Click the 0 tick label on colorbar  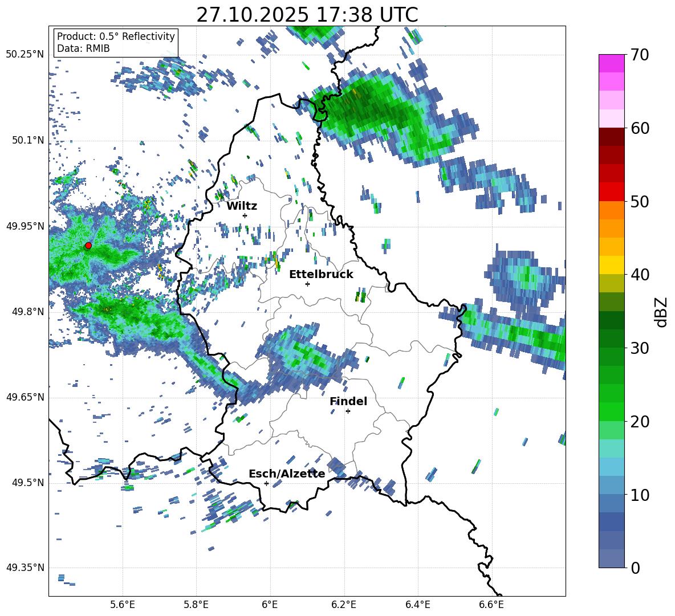pyautogui.click(x=635, y=568)
